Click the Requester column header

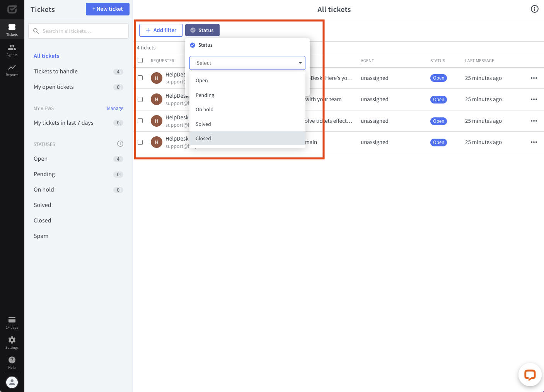click(162, 61)
